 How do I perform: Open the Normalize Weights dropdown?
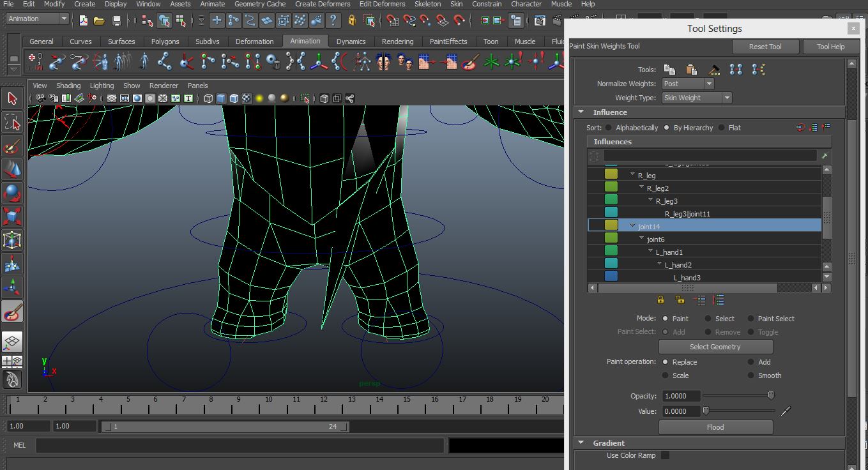coord(687,84)
